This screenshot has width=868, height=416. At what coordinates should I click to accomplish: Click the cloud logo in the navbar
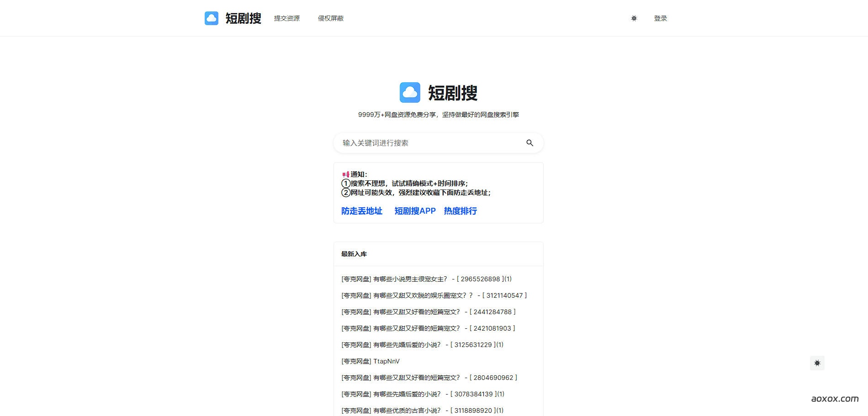pos(211,18)
